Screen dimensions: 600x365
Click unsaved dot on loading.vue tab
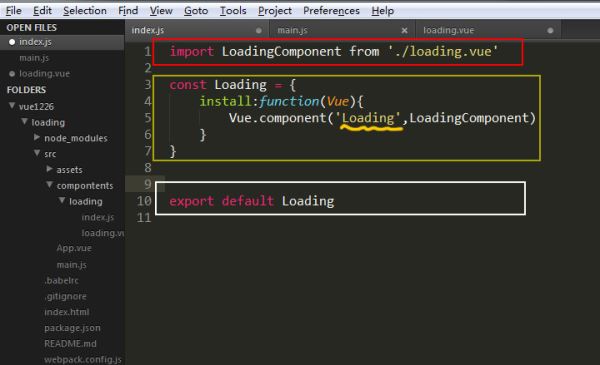(550, 30)
